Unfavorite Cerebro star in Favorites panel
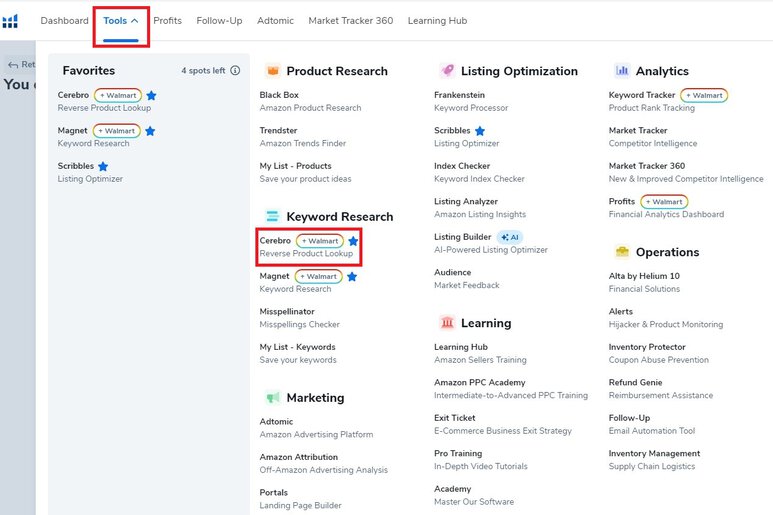This screenshot has width=773, height=515. (x=151, y=95)
